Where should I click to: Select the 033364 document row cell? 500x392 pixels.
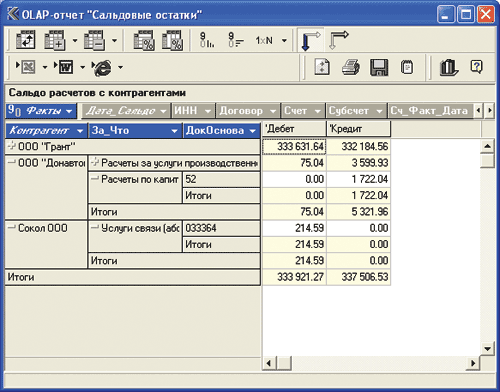221,228
